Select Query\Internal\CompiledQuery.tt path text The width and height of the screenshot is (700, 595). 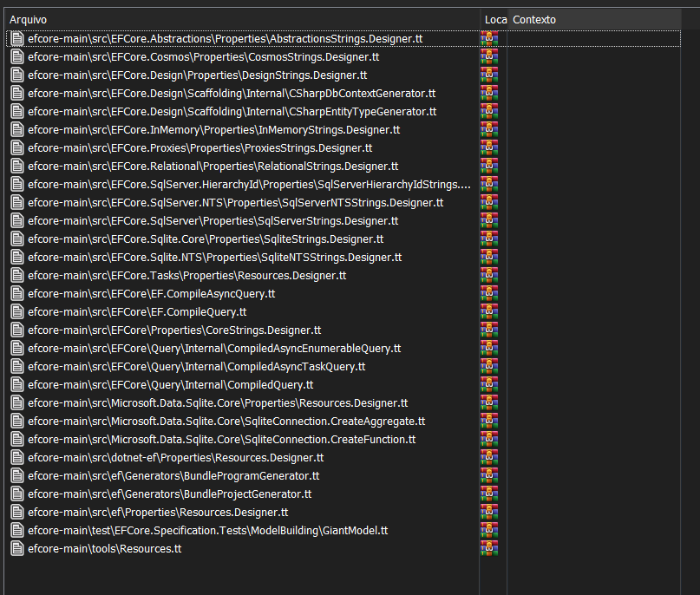coord(171,385)
